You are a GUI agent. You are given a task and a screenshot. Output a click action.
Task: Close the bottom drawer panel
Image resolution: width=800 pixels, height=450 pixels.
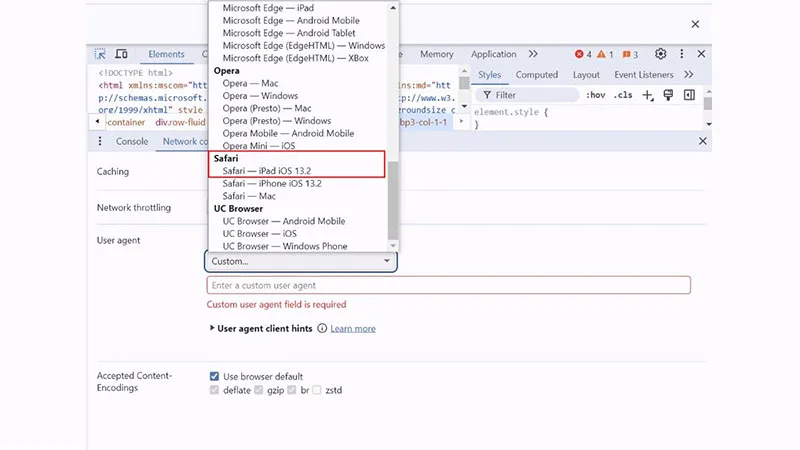703,141
